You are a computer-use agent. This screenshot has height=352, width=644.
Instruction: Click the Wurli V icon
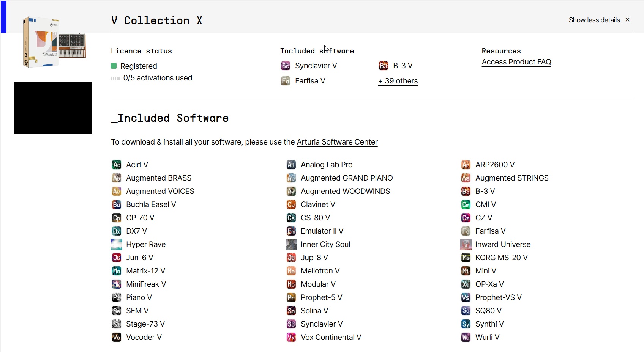pos(466,337)
